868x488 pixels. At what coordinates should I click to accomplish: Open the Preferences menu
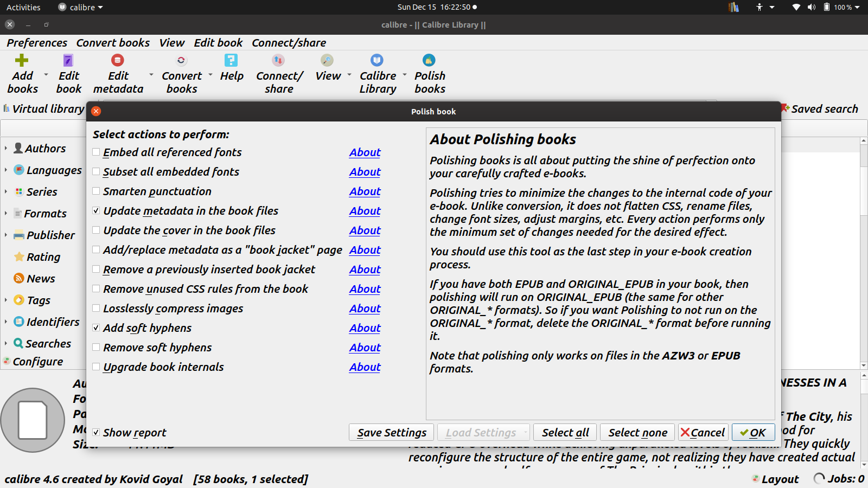[x=37, y=43]
